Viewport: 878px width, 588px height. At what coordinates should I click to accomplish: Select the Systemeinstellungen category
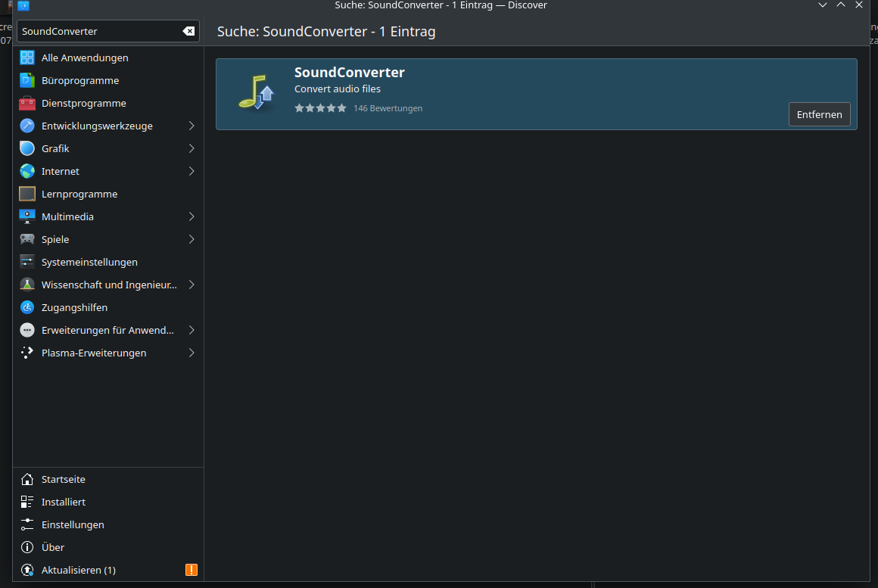(108, 262)
